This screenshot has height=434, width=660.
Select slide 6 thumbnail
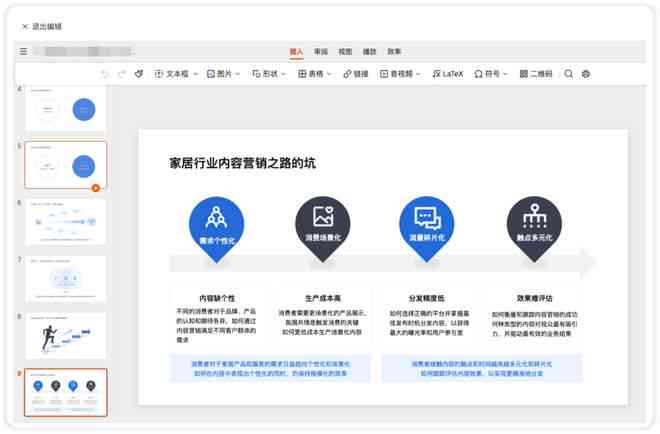point(66,222)
